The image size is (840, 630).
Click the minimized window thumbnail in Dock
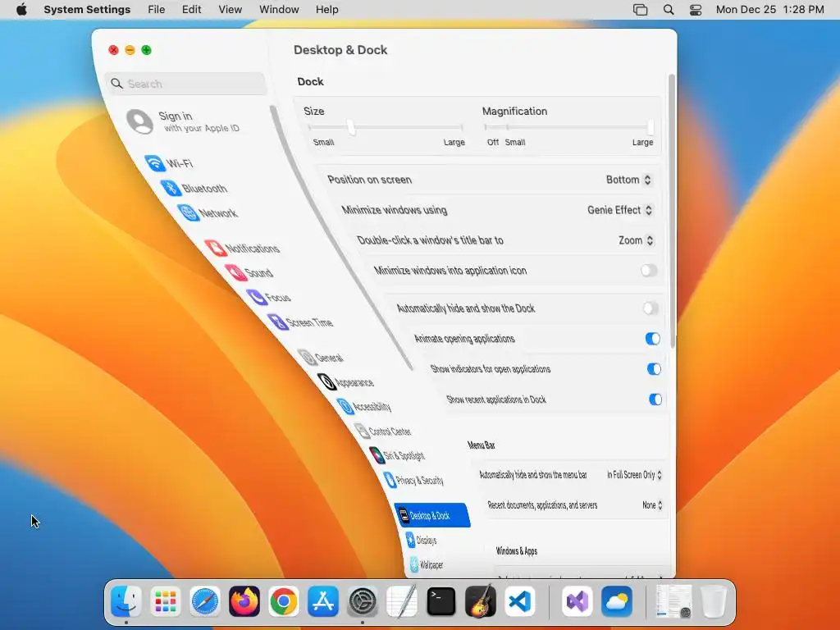click(673, 601)
